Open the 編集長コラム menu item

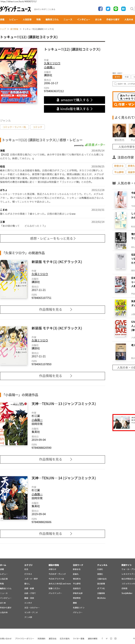(52, 19)
